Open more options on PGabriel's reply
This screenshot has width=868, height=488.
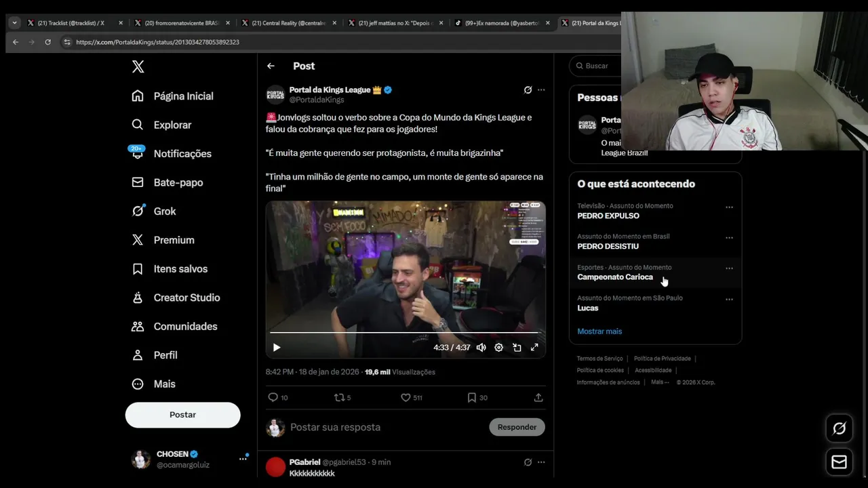[541, 462]
